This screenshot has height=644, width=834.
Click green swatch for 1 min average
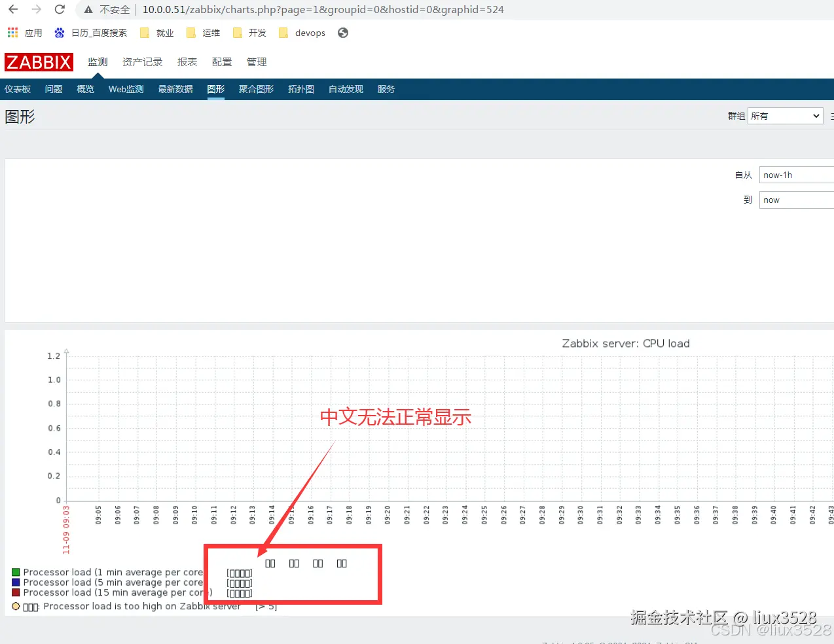pyautogui.click(x=16, y=573)
